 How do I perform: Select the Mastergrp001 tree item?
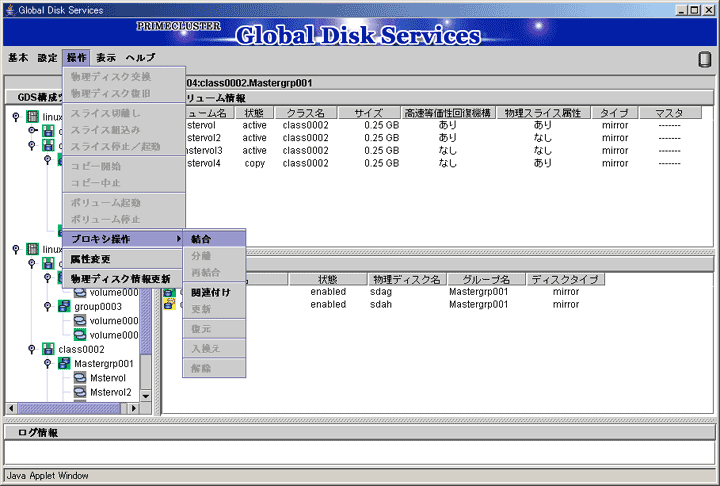click(104, 363)
